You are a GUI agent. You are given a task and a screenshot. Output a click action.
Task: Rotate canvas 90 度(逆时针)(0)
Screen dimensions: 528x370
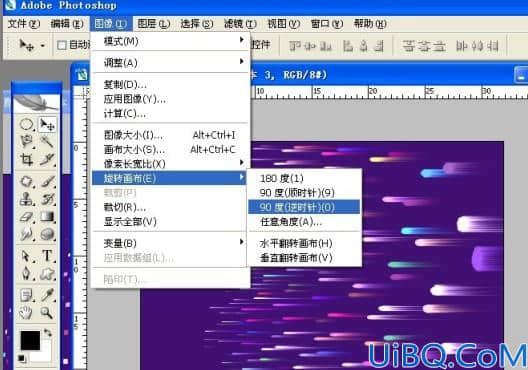304,207
